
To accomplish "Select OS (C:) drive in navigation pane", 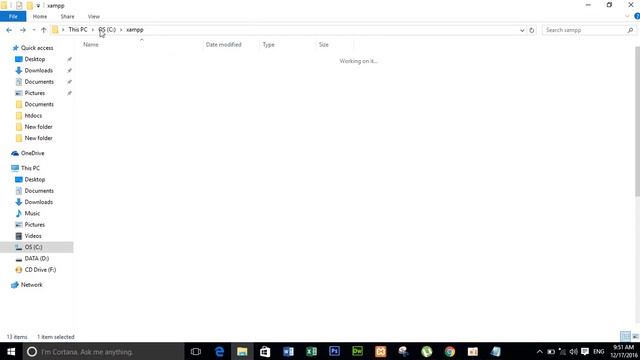I will [33, 247].
